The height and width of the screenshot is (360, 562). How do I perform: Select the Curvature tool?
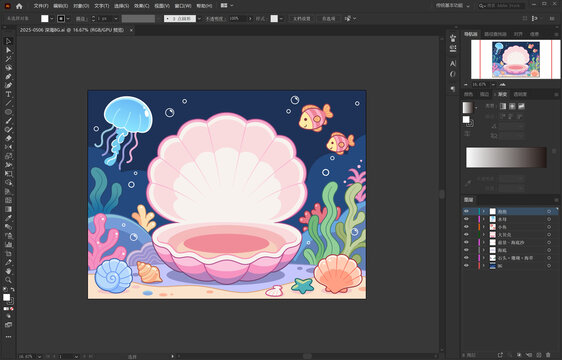coord(8,85)
